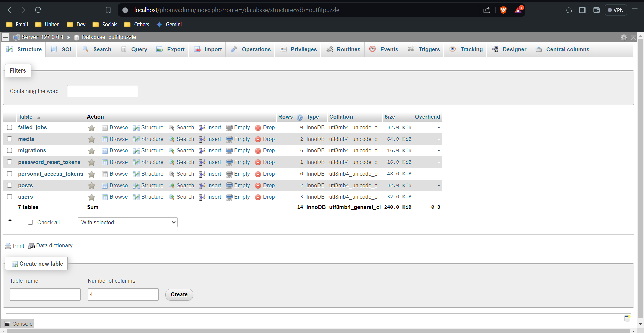Go to the Operations tab
The width and height of the screenshot is (644, 333).
(251, 49)
